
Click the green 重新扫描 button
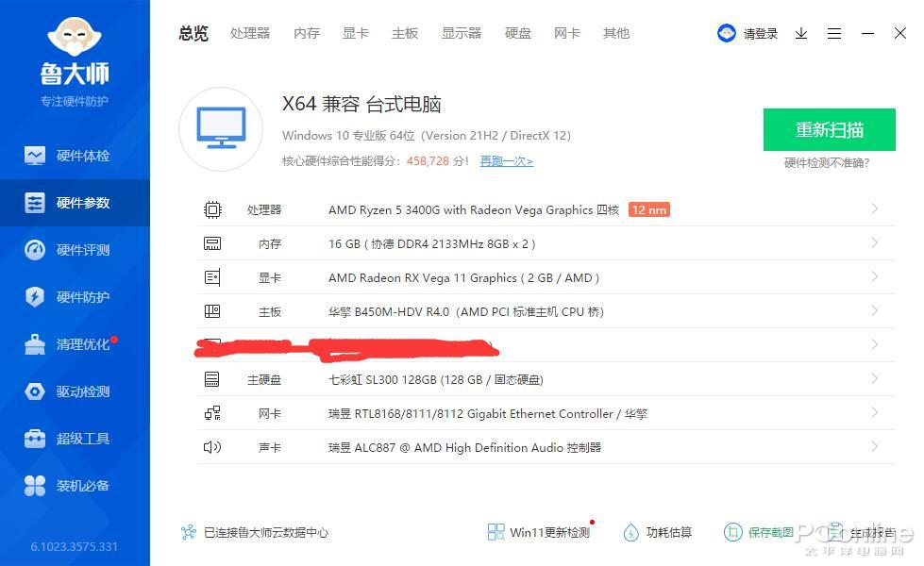(x=829, y=129)
